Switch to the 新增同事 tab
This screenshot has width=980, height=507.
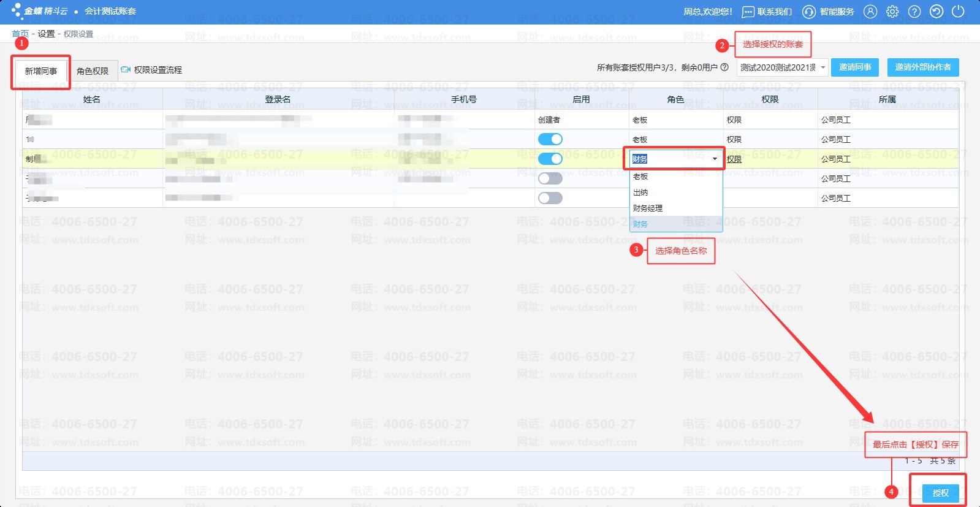[40, 71]
